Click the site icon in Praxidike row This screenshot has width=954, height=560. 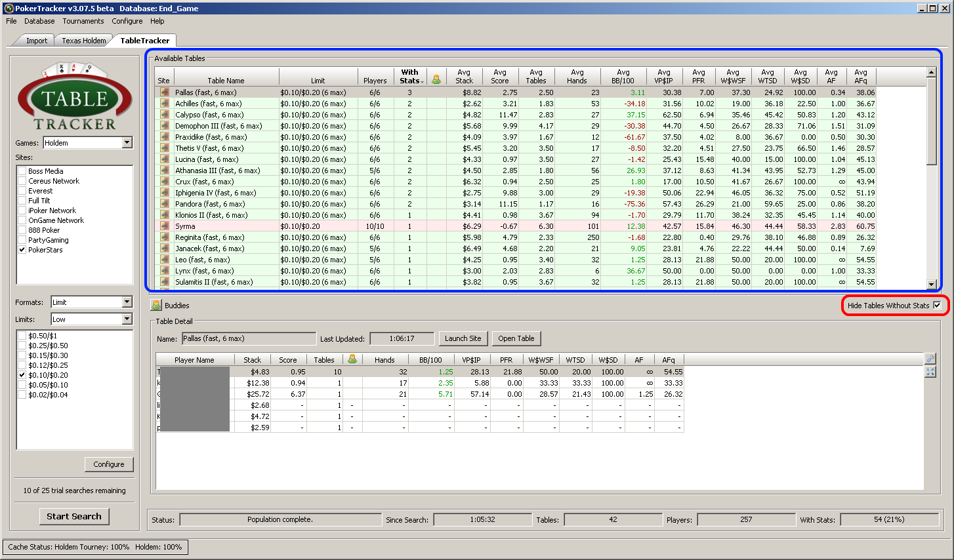(x=165, y=137)
